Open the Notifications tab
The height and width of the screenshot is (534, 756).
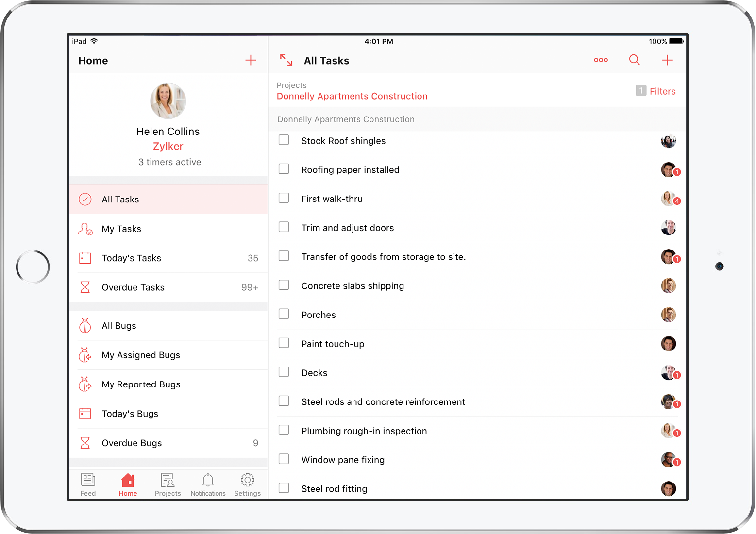(208, 484)
